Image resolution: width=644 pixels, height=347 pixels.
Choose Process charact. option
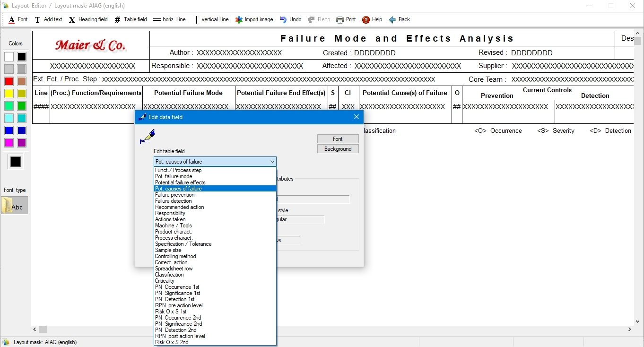[215, 238]
